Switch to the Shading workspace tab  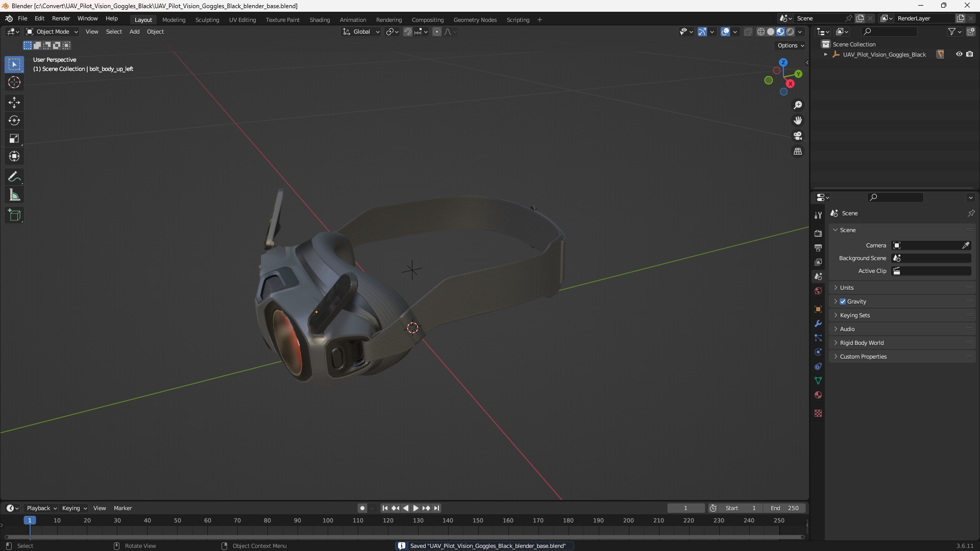pyautogui.click(x=320, y=20)
